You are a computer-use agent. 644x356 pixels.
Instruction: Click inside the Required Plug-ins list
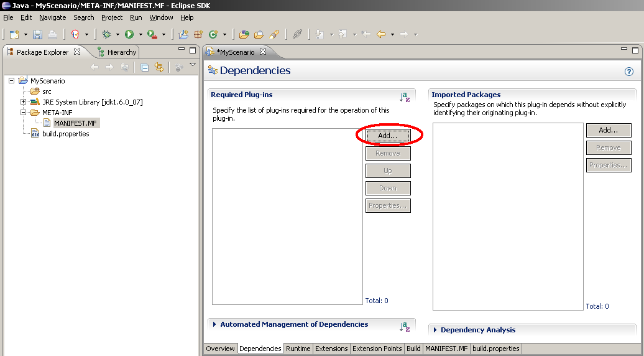tap(287, 217)
